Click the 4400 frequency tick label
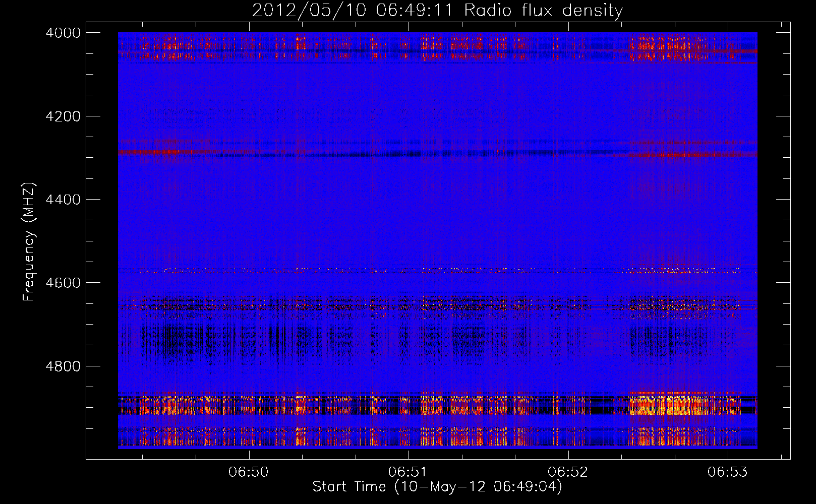816x504 pixels. 63,200
